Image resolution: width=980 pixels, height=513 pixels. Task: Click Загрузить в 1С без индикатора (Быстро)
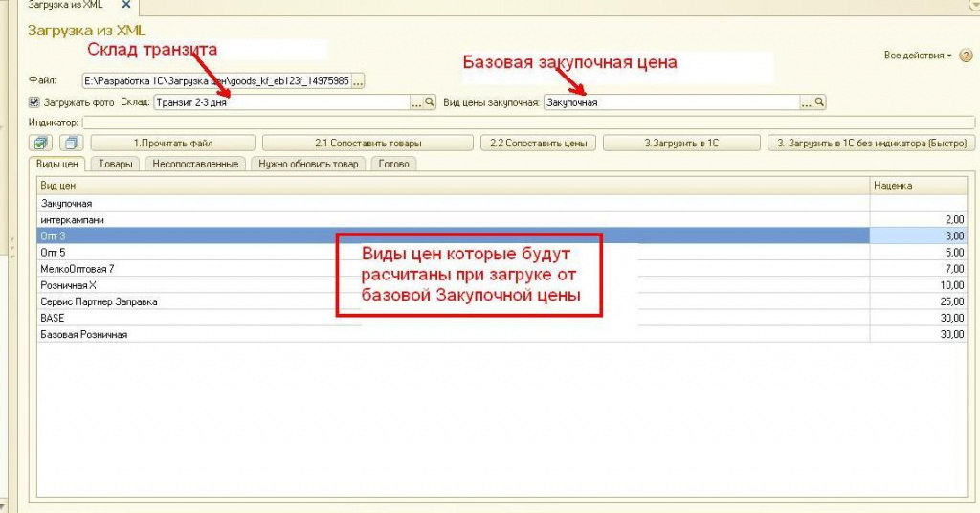tap(871, 144)
